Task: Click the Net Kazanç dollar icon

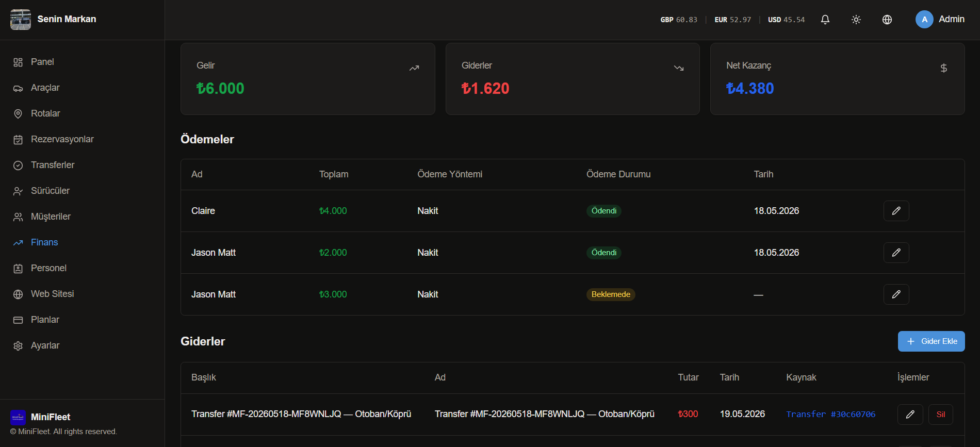Action: click(x=944, y=68)
